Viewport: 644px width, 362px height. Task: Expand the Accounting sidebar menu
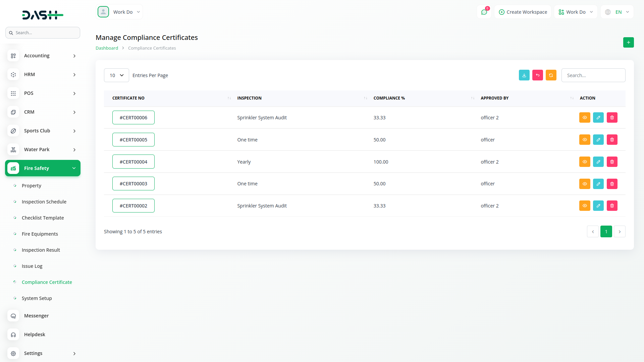[43, 56]
